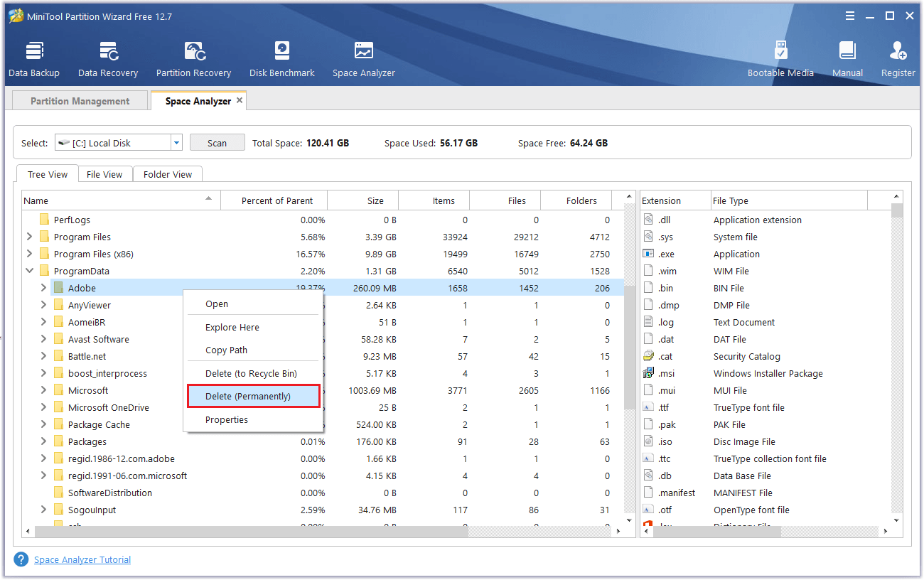Select the regid.1991-06.com.microsoft row
This screenshot has width=924, height=580.
[x=323, y=476]
